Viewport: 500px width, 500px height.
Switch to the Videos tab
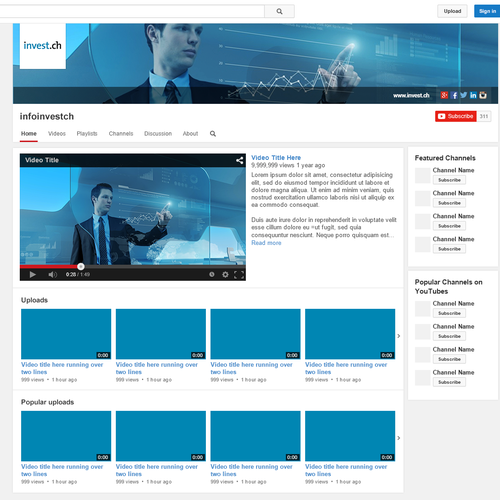click(57, 134)
